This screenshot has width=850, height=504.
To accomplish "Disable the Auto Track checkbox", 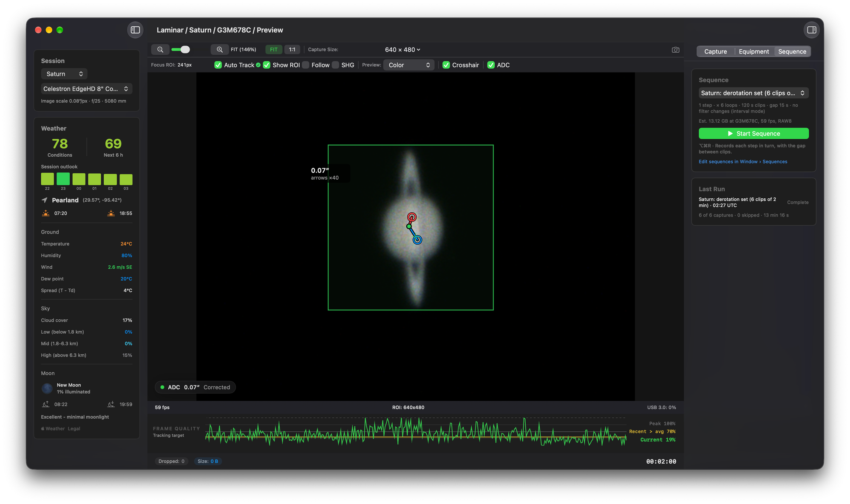I will [x=218, y=65].
